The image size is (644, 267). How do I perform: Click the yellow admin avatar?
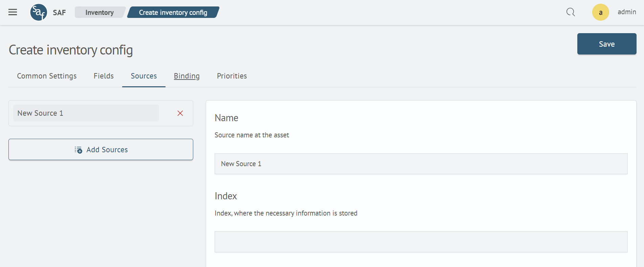point(600,12)
